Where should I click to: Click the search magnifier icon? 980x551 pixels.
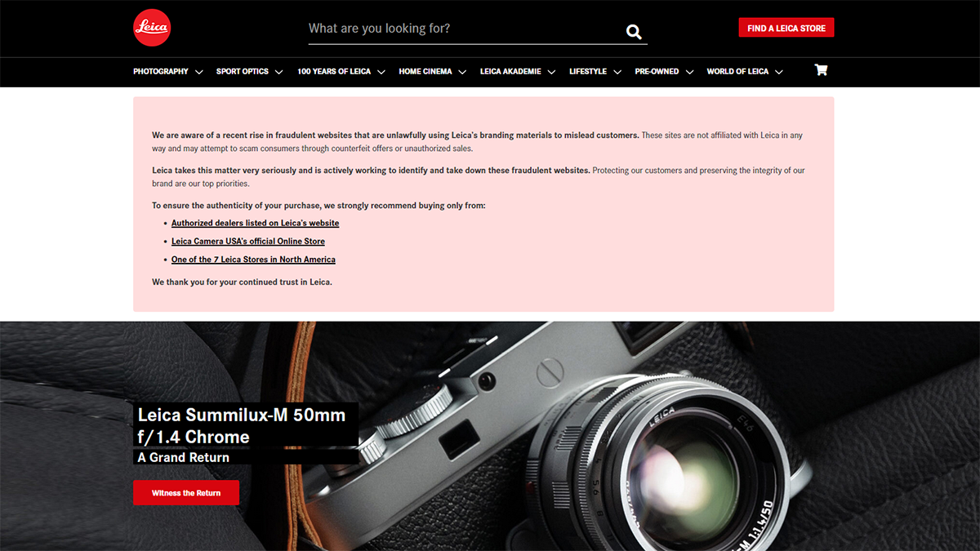634,32
